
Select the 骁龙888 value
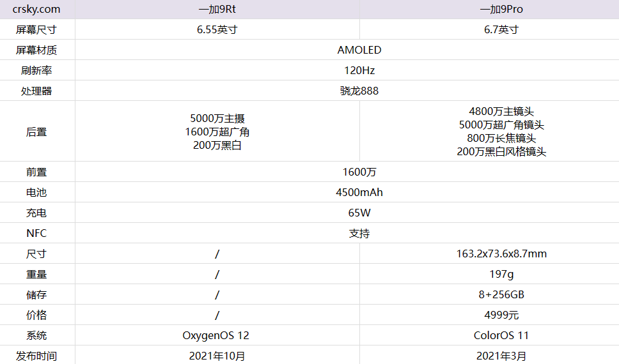click(359, 91)
